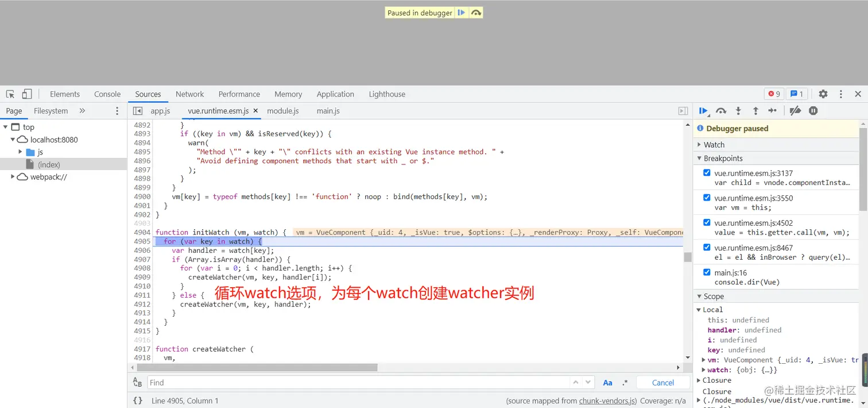Switch to the Application panel
868x408 pixels.
click(335, 94)
